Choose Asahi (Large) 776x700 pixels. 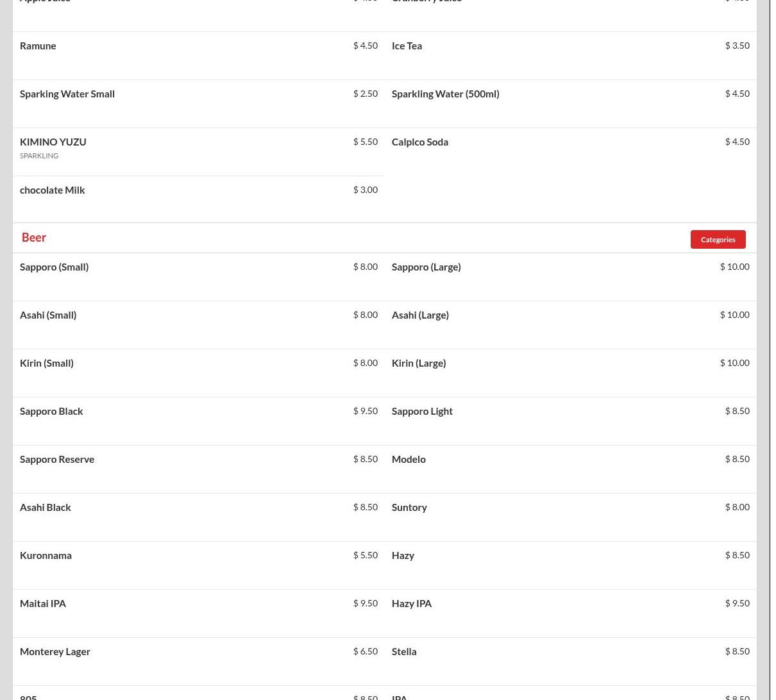coord(420,315)
